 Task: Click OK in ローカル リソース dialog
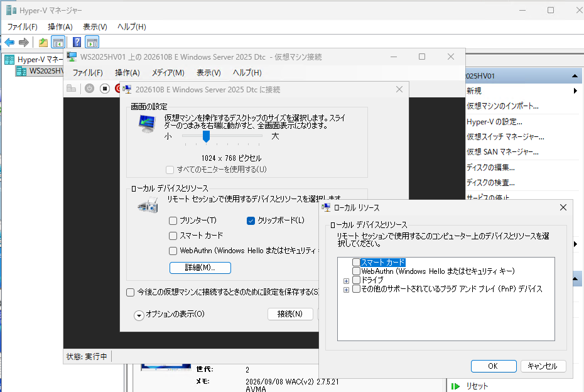(x=494, y=366)
